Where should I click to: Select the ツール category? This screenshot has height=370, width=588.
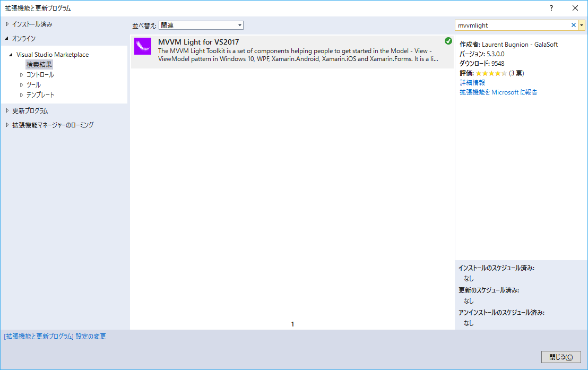[33, 85]
